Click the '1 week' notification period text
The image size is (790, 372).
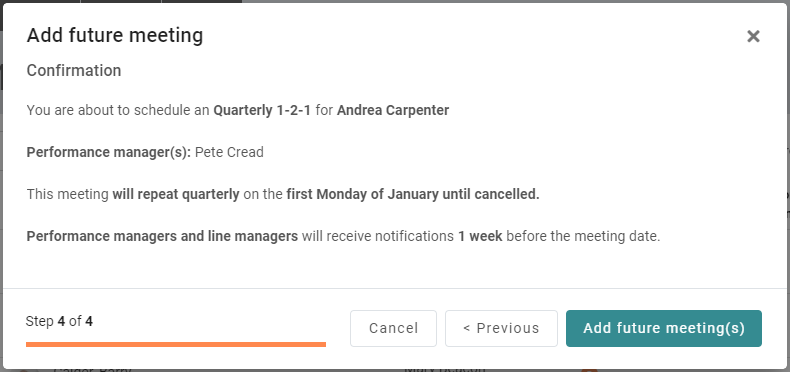480,236
